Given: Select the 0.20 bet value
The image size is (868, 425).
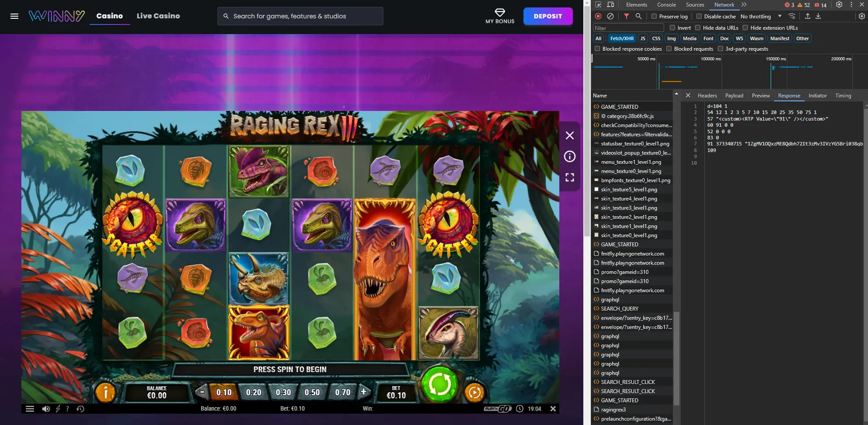Looking at the screenshot, I should tap(254, 392).
